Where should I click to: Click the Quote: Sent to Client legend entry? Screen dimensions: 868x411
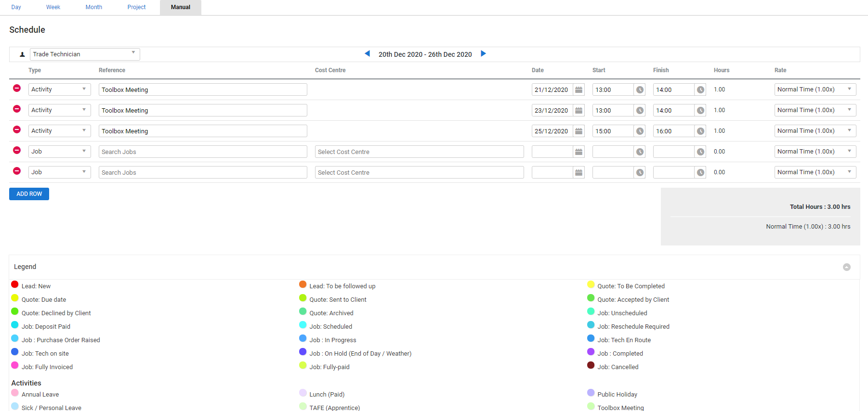(338, 300)
